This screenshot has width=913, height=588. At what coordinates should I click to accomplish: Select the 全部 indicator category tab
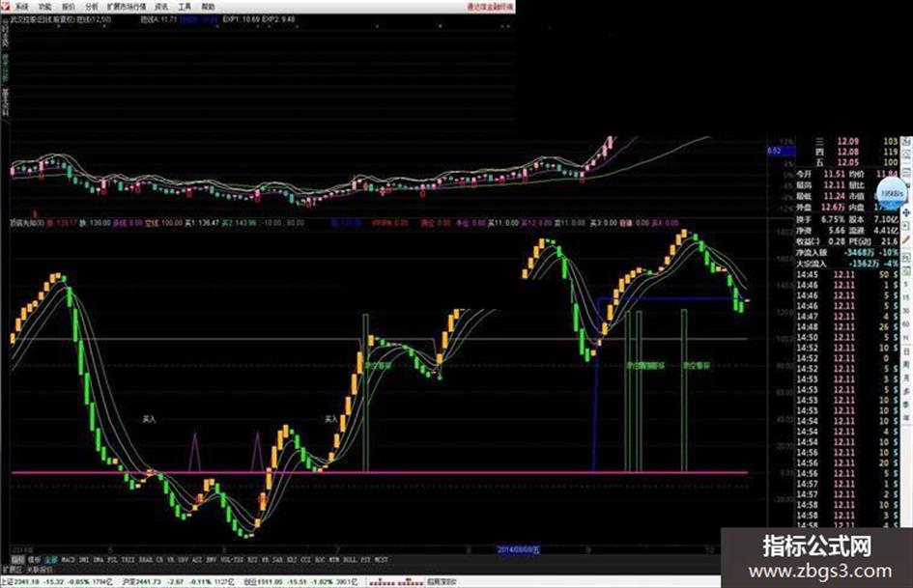coord(51,559)
